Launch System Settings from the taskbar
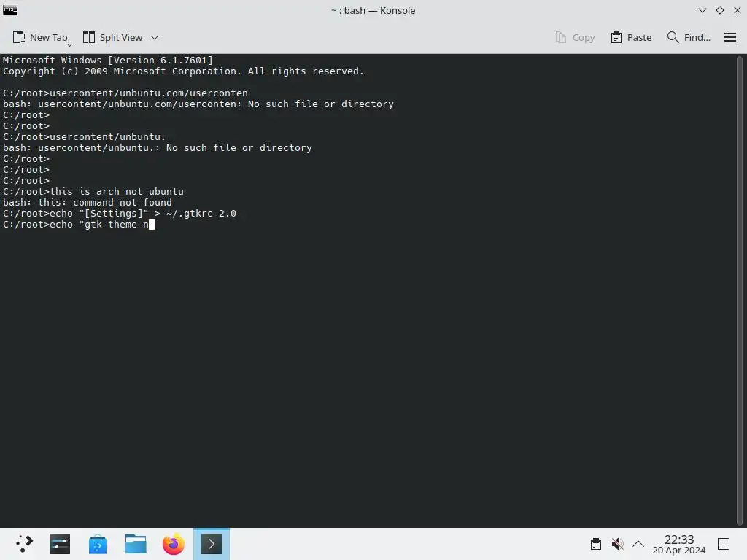This screenshot has height=560, width=747. click(x=60, y=544)
